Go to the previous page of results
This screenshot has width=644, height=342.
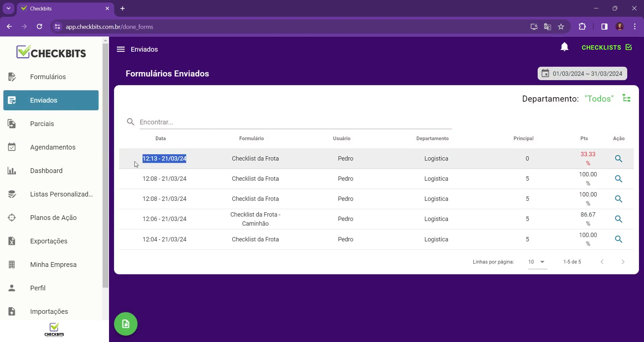pyautogui.click(x=602, y=262)
